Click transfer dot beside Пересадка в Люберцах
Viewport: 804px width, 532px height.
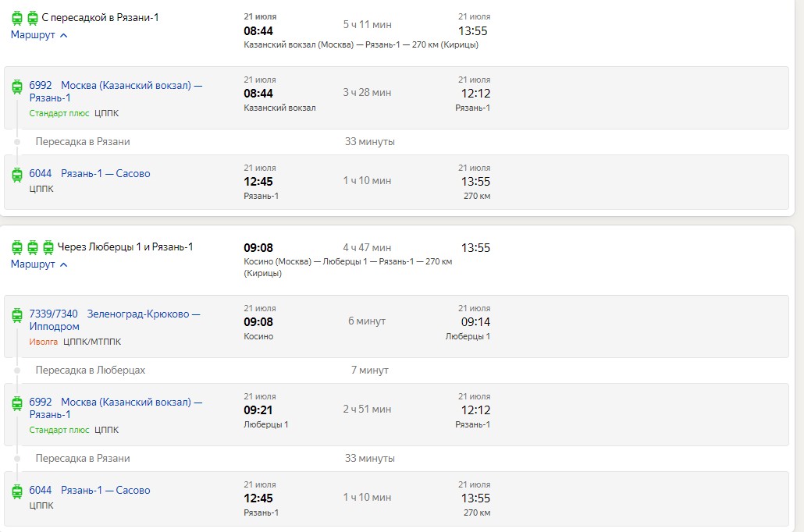click(17, 370)
